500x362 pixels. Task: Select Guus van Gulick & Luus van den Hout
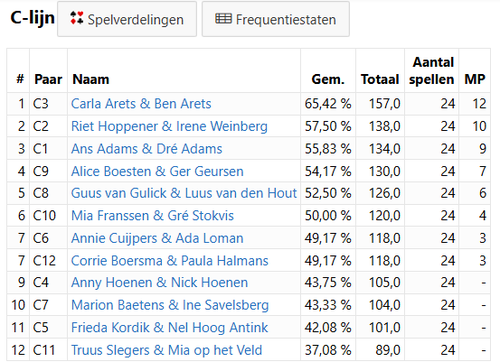click(x=184, y=193)
